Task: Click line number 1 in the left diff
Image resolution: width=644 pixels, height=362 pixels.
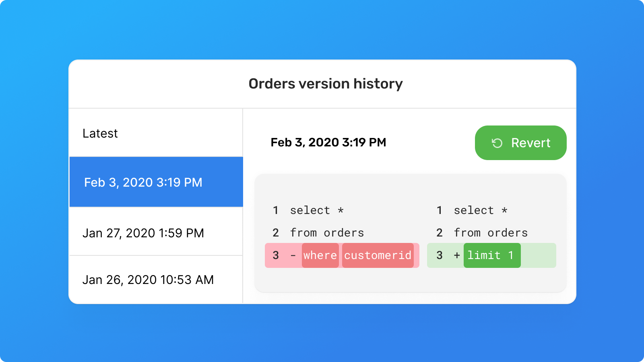Action: 276,210
